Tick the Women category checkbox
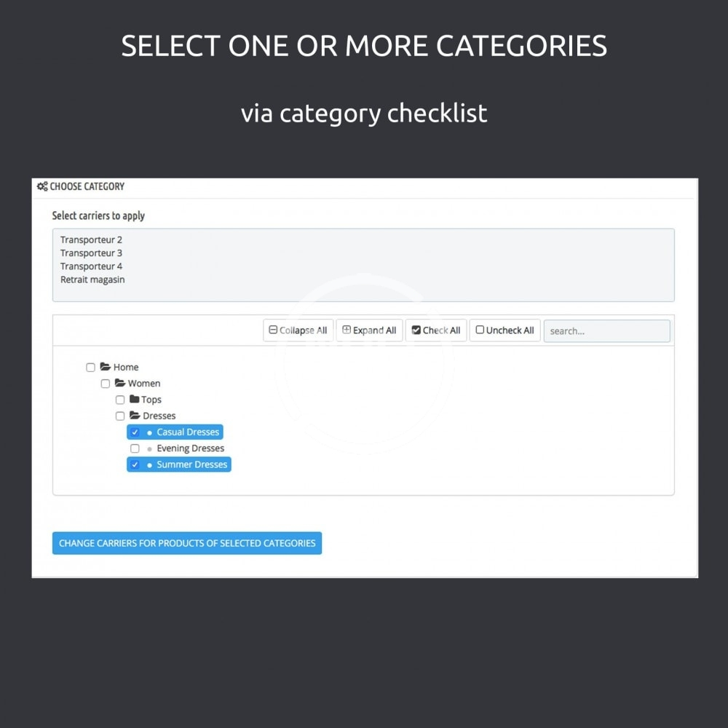The height and width of the screenshot is (728, 728). 106,384
